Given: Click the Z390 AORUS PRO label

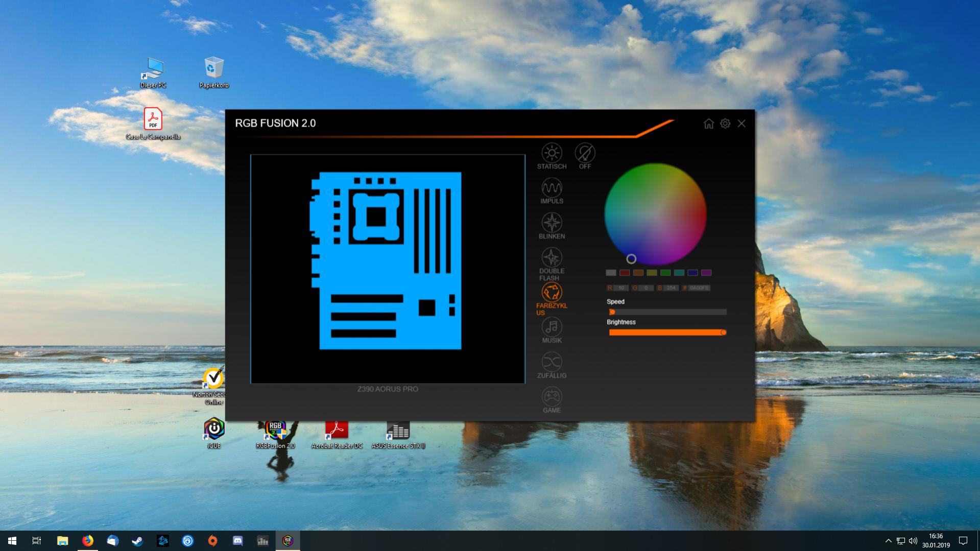Looking at the screenshot, I should [388, 389].
